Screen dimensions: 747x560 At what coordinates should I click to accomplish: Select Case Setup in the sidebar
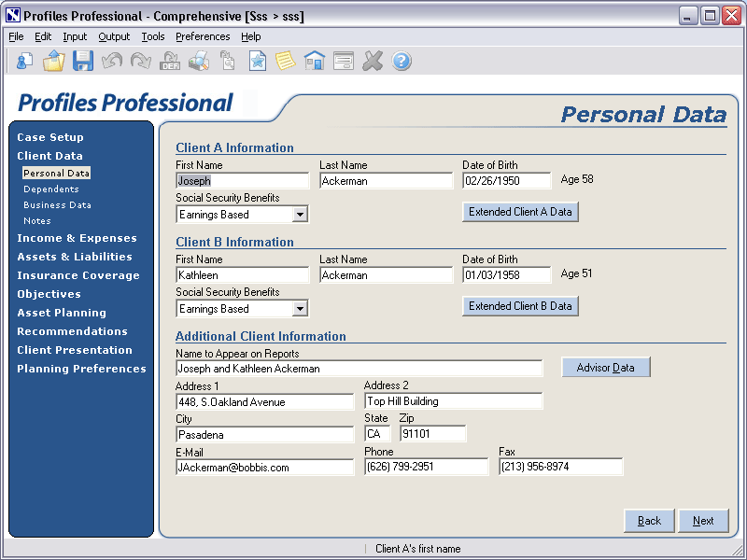click(x=50, y=137)
